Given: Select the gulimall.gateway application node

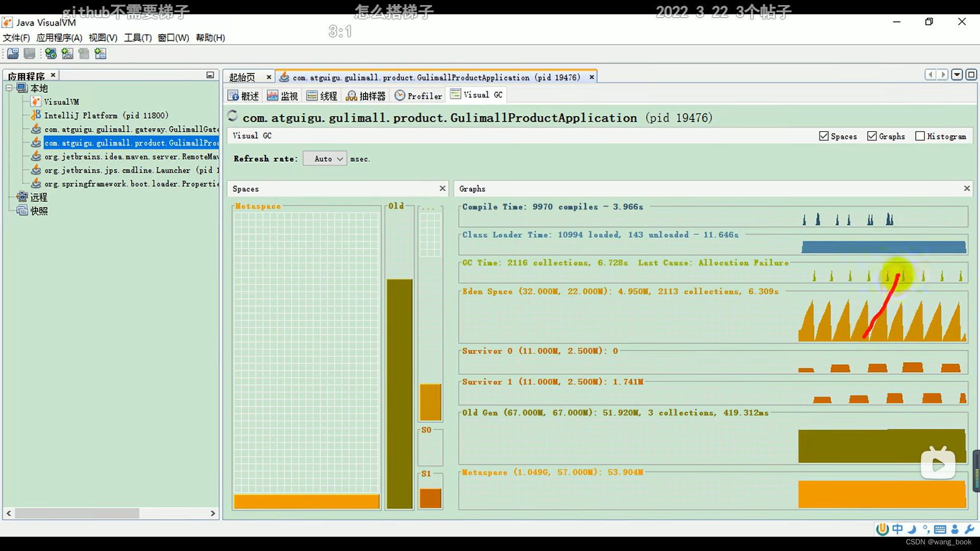Looking at the screenshot, I should click(x=132, y=129).
